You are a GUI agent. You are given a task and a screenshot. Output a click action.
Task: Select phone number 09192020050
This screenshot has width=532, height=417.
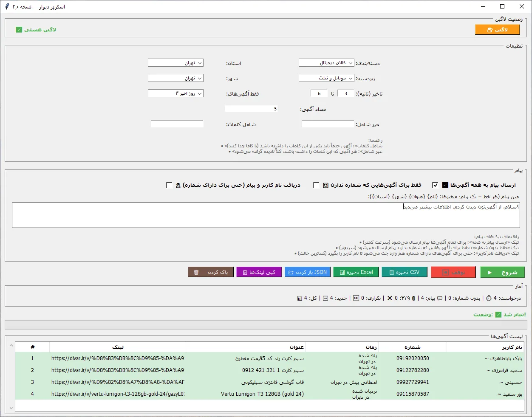point(413,358)
